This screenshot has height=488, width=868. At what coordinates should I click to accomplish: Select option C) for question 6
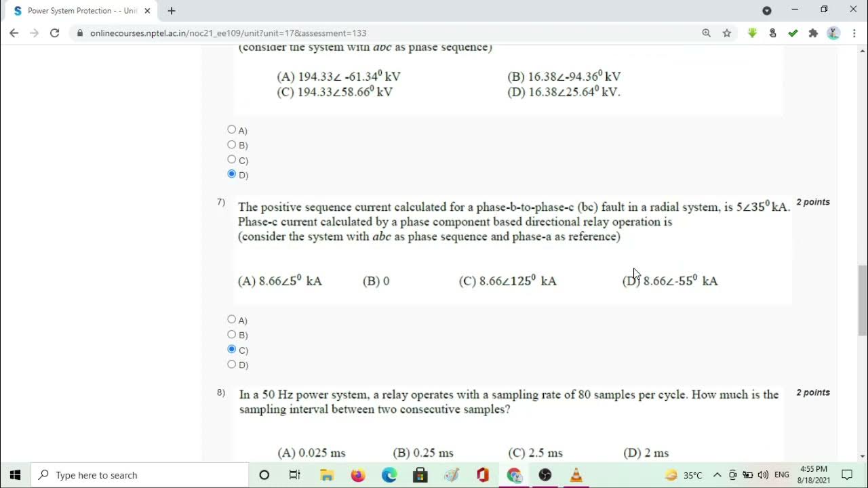(x=232, y=159)
